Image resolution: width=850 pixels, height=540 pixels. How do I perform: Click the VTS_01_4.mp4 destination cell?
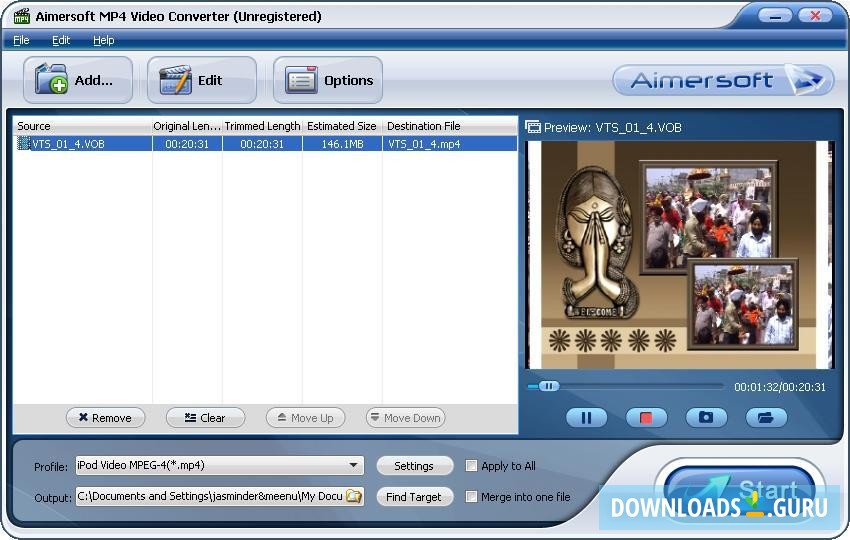tap(450, 144)
